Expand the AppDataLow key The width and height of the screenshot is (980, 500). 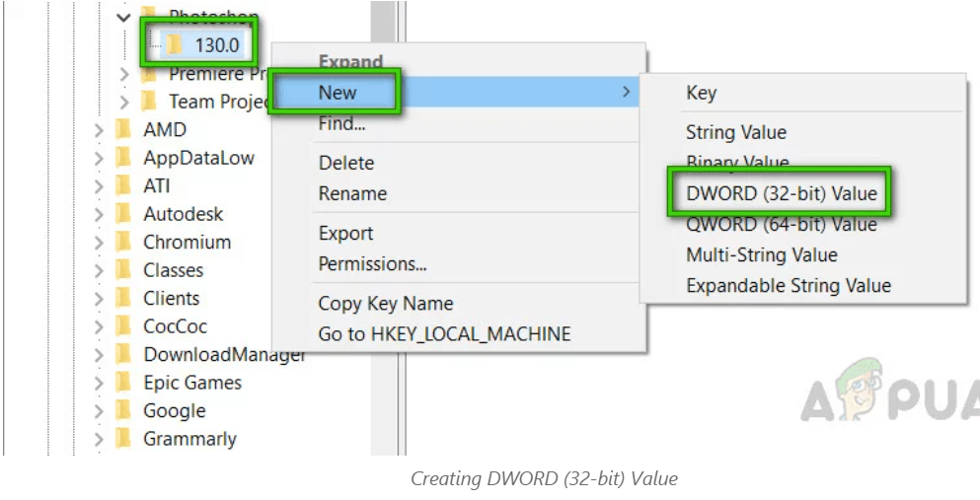click(99, 158)
